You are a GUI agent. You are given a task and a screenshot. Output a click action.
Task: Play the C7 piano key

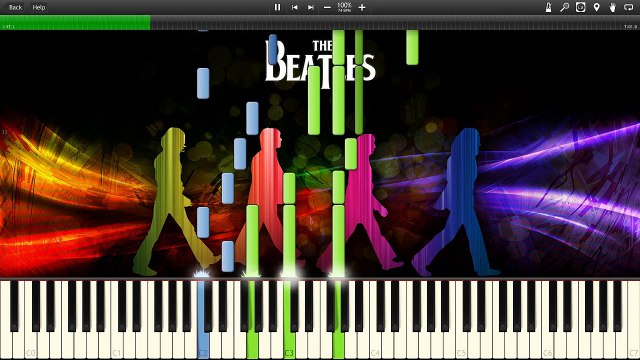[x=633, y=320]
